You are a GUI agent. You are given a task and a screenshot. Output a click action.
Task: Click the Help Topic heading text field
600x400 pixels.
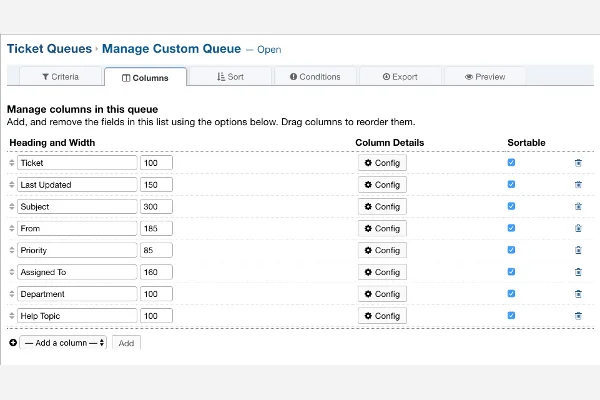(77, 315)
